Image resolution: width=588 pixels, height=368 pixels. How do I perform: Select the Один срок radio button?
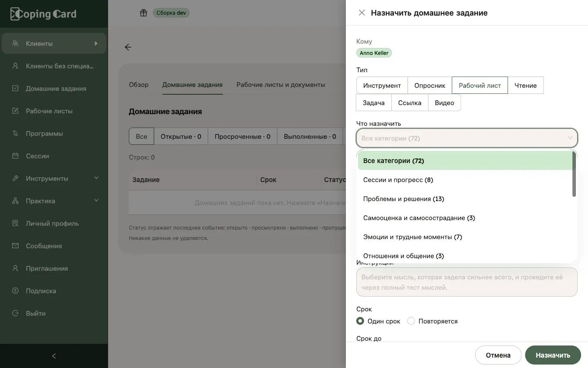[x=360, y=321]
